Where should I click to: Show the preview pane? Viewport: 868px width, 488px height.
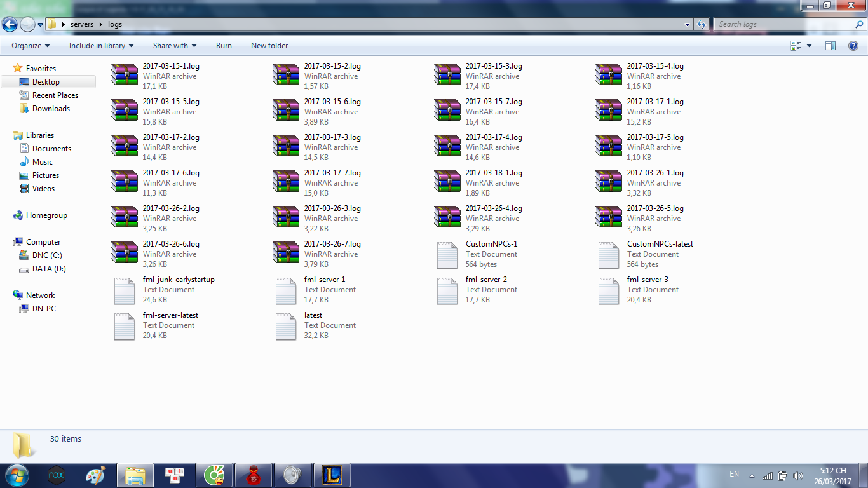pos(831,46)
